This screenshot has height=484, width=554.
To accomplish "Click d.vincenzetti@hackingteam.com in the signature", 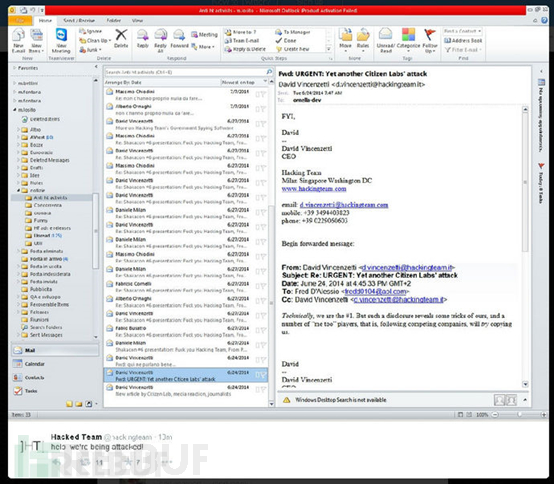I will (x=344, y=205).
